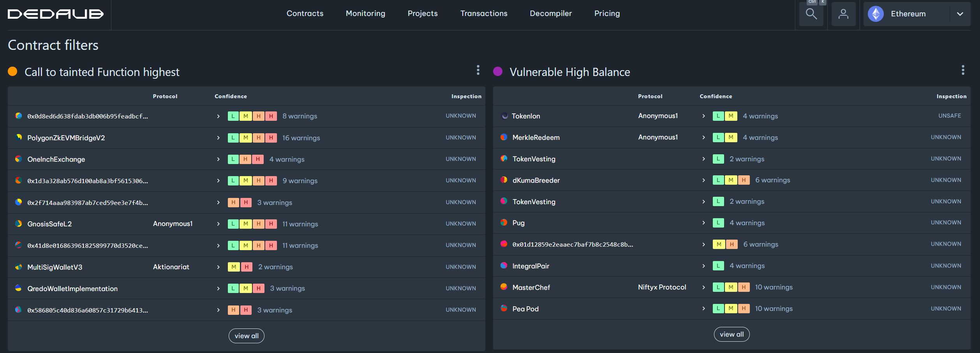Click the search magnifier icon
Screen dimensions: 980x353
[811, 14]
